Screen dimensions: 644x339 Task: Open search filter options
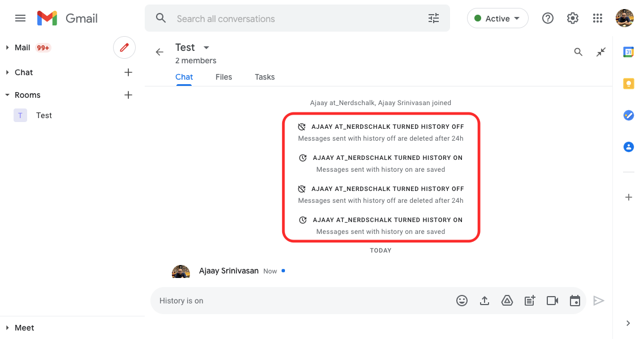click(434, 19)
